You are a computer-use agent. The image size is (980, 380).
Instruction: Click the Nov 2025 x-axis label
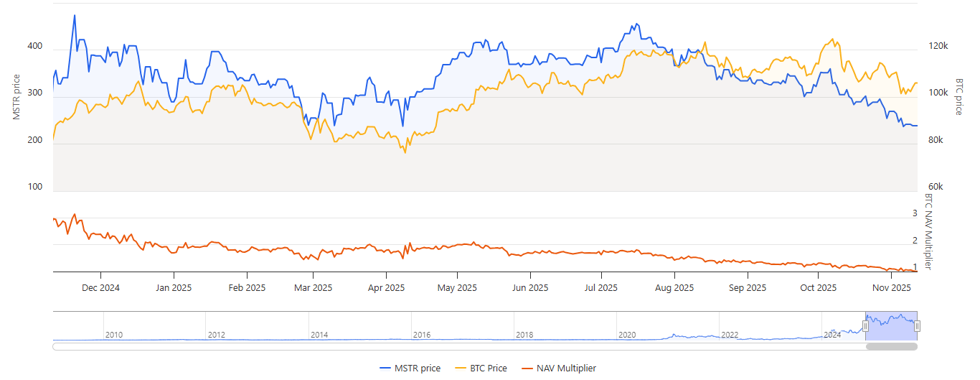[x=891, y=288]
